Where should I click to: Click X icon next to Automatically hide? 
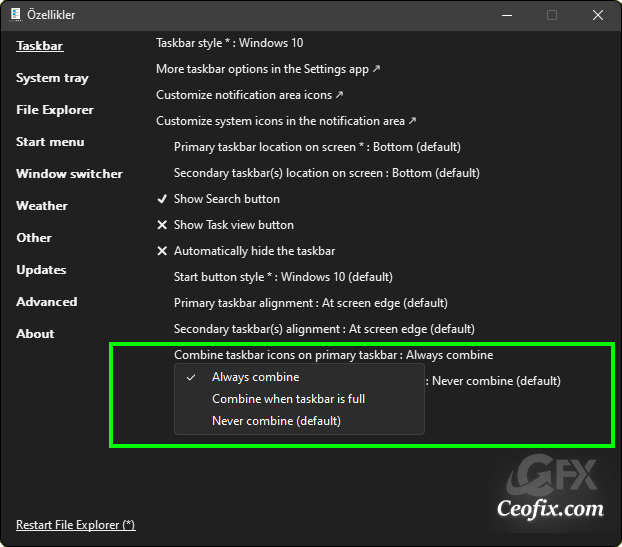(x=162, y=251)
